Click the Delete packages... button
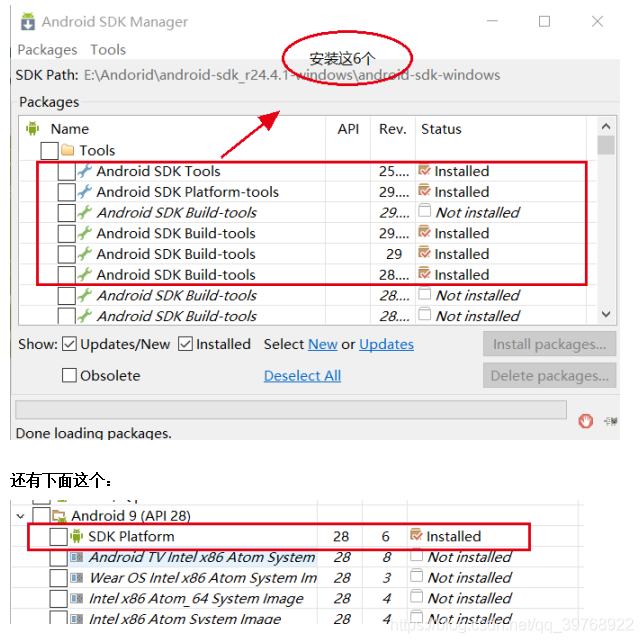The width and height of the screenshot is (643, 643). click(x=550, y=375)
